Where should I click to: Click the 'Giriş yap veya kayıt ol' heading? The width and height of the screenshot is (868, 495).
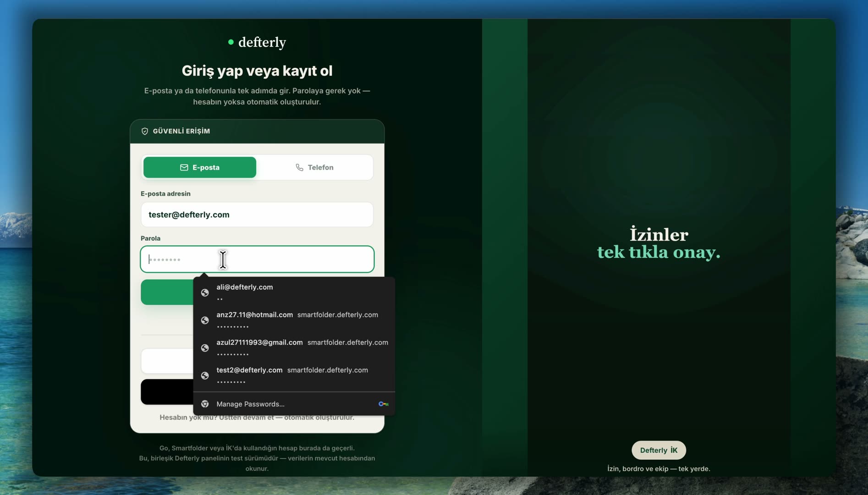pyautogui.click(x=257, y=71)
